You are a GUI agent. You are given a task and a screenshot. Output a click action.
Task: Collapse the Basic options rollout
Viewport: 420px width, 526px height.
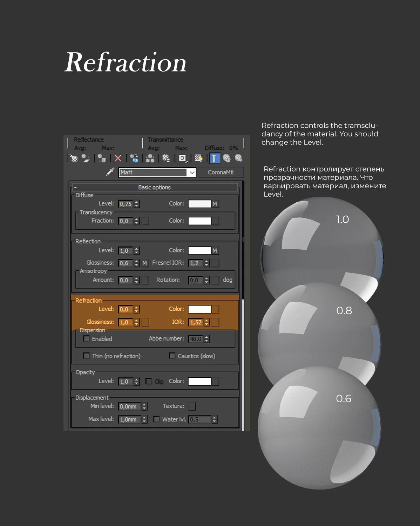click(x=155, y=187)
